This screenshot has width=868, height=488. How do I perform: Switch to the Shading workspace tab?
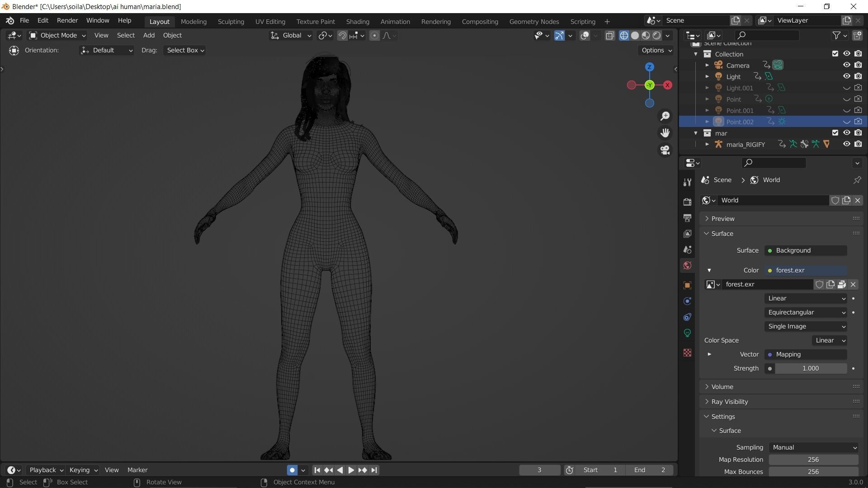[x=358, y=21]
